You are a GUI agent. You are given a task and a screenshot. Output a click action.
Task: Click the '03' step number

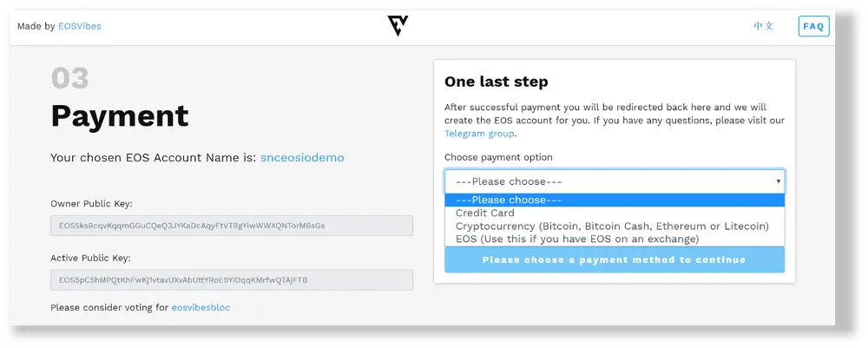tap(69, 79)
